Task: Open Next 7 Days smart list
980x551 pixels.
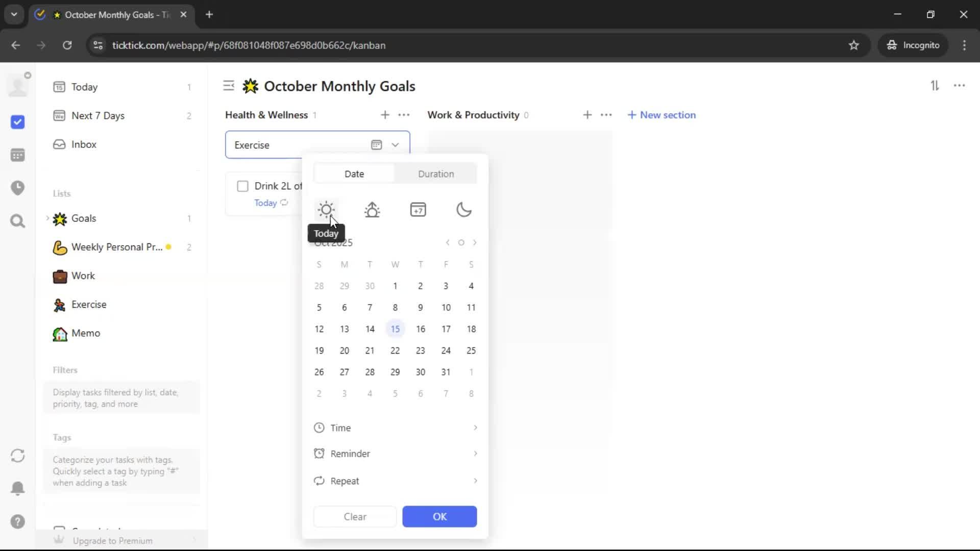Action: click(x=98, y=116)
